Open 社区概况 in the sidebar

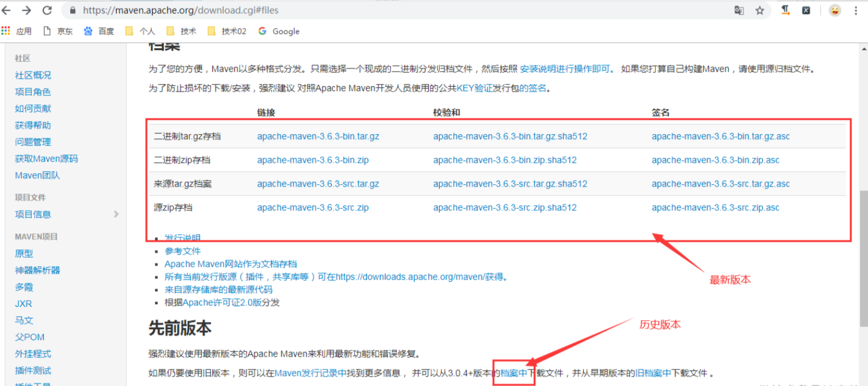tap(33, 75)
